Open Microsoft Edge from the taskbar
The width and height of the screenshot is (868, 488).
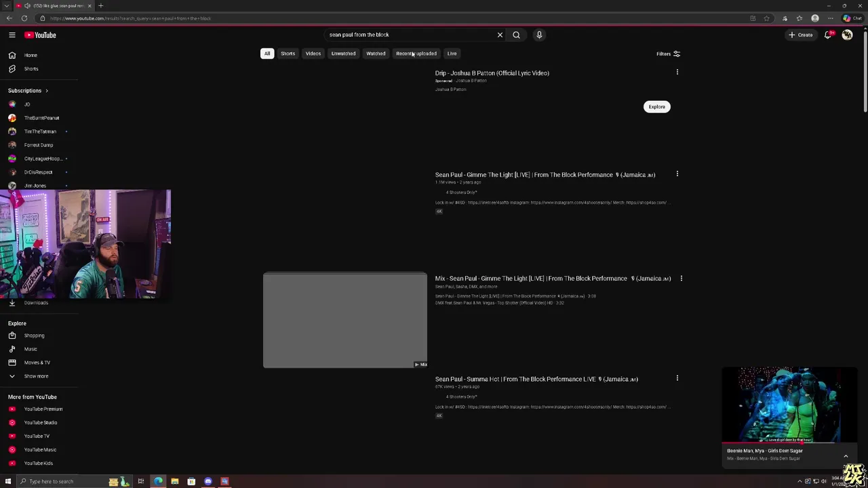[x=158, y=481]
